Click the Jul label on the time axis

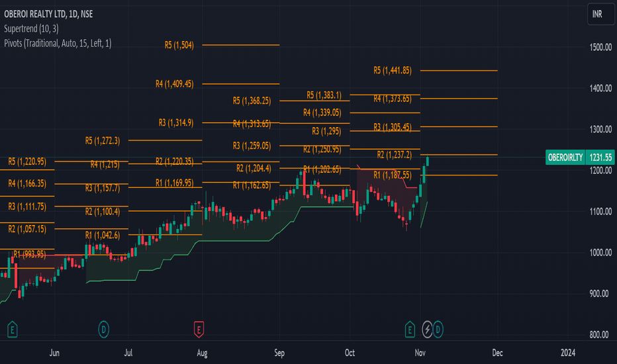coord(128,353)
